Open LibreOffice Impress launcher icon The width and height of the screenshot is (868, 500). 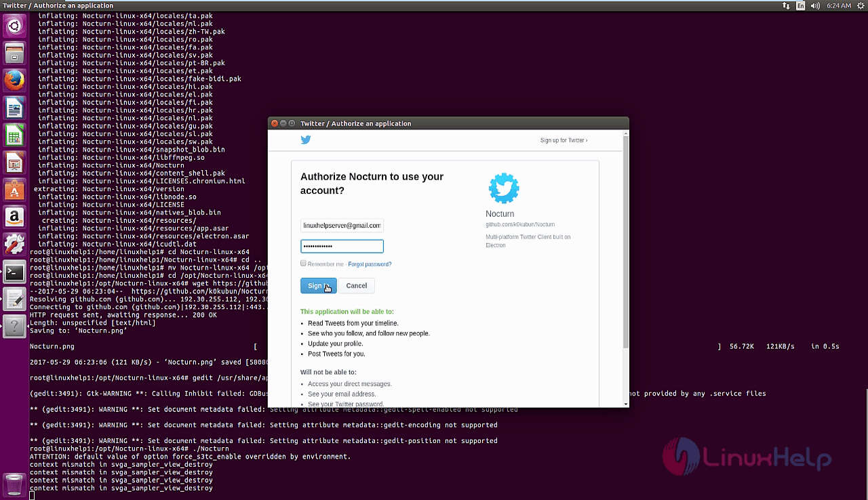pyautogui.click(x=14, y=163)
